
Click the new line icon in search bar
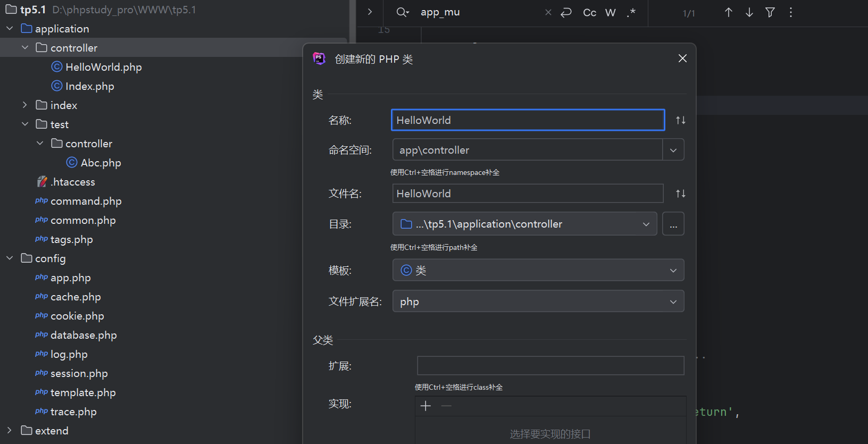pyautogui.click(x=566, y=12)
